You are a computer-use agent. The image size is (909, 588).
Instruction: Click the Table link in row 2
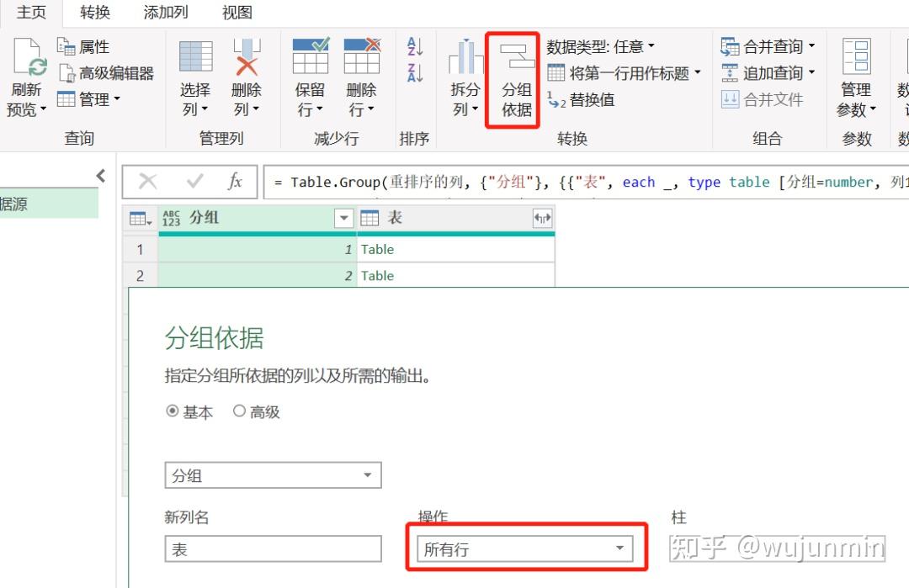377,276
